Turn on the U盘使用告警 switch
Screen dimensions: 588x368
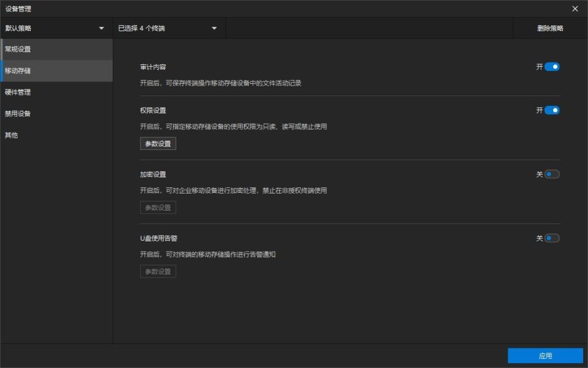(552, 238)
